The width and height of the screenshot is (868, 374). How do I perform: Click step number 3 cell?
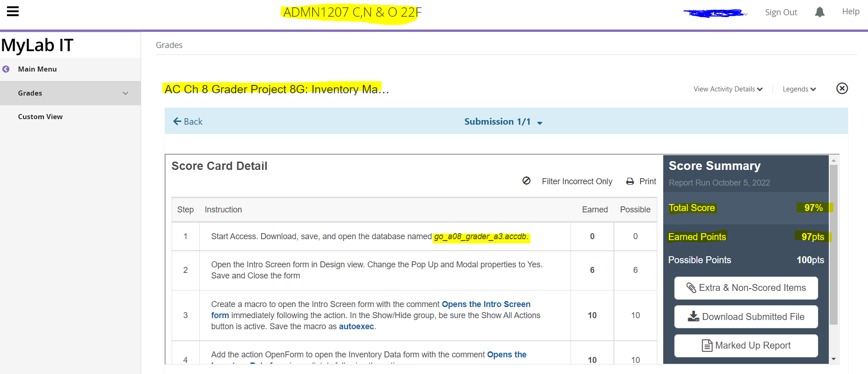pos(185,315)
